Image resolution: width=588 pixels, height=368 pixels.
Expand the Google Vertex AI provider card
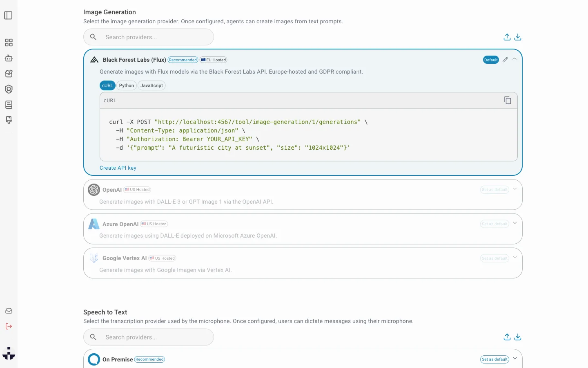[x=515, y=257]
